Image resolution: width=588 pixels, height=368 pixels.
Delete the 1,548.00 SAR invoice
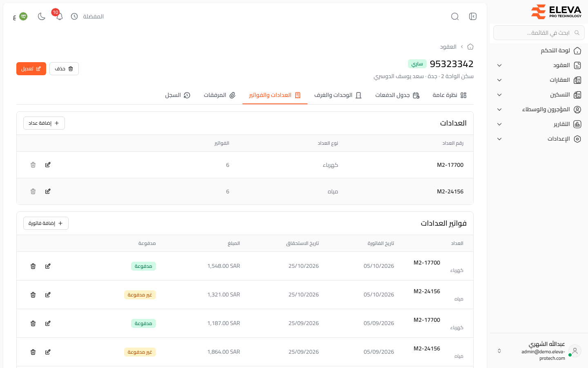(33, 266)
